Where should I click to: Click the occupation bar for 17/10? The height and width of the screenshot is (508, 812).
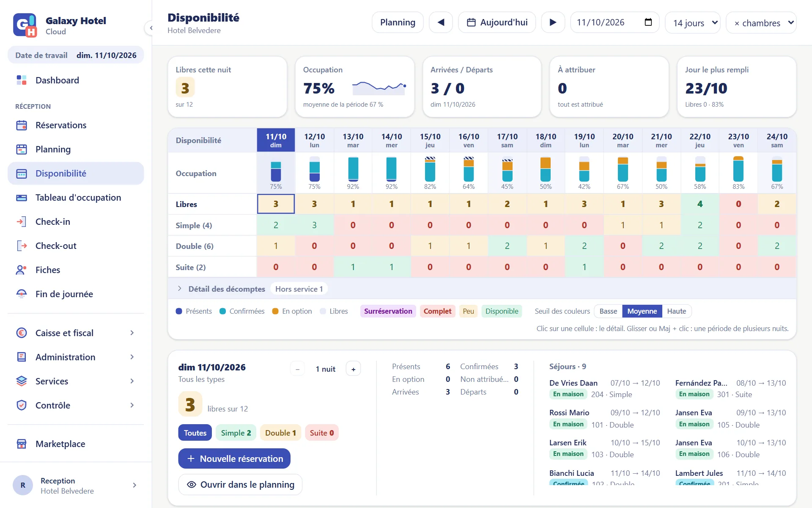(507, 169)
